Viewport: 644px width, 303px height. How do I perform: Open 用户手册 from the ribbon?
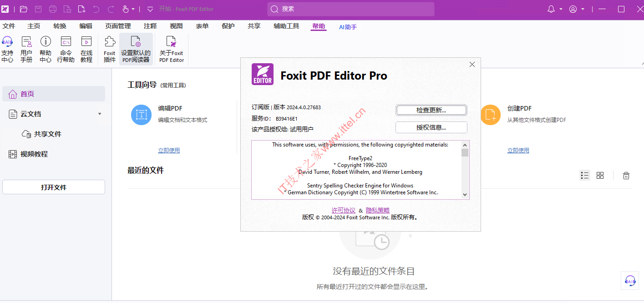click(x=26, y=49)
